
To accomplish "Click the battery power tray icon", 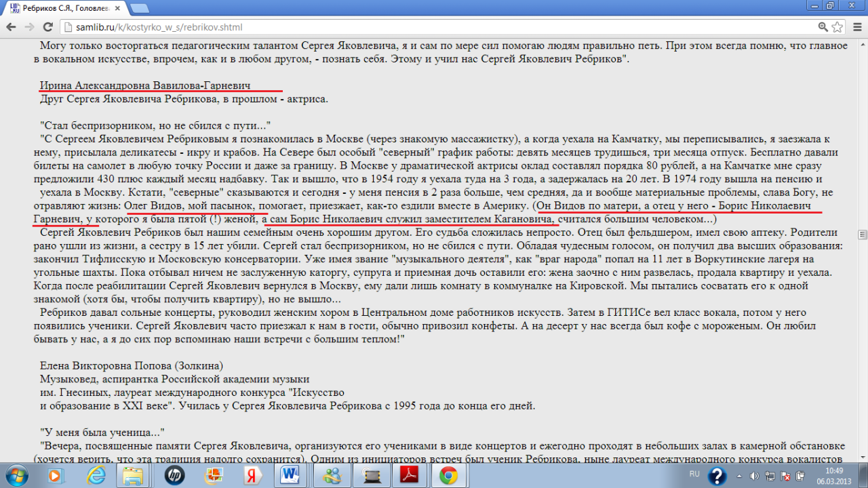I will (x=800, y=476).
